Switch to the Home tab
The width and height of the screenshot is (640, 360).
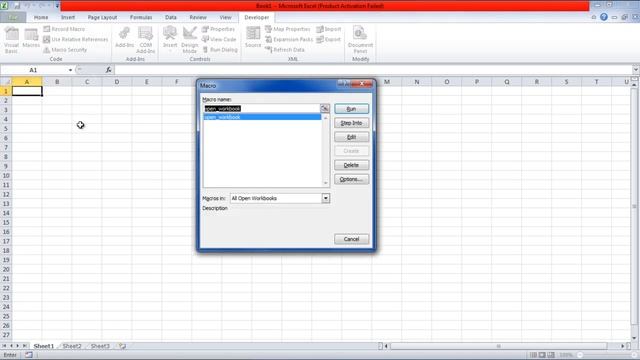(x=41, y=17)
